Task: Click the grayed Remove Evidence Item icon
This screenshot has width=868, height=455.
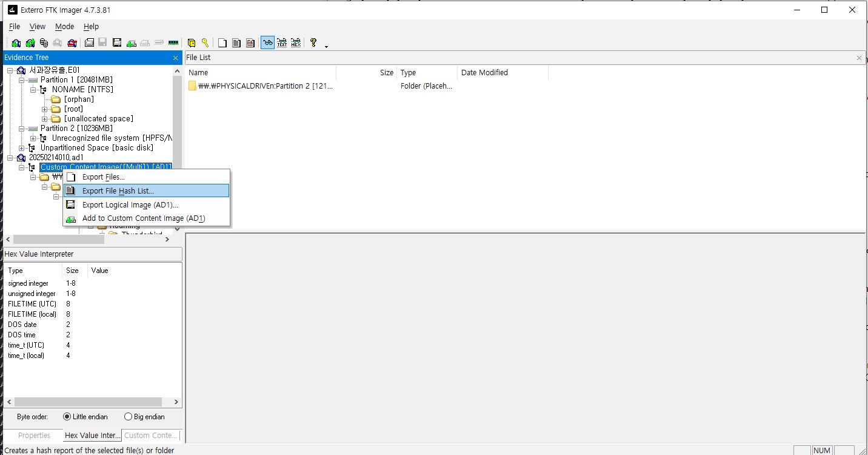Action: pyautogui.click(x=58, y=42)
